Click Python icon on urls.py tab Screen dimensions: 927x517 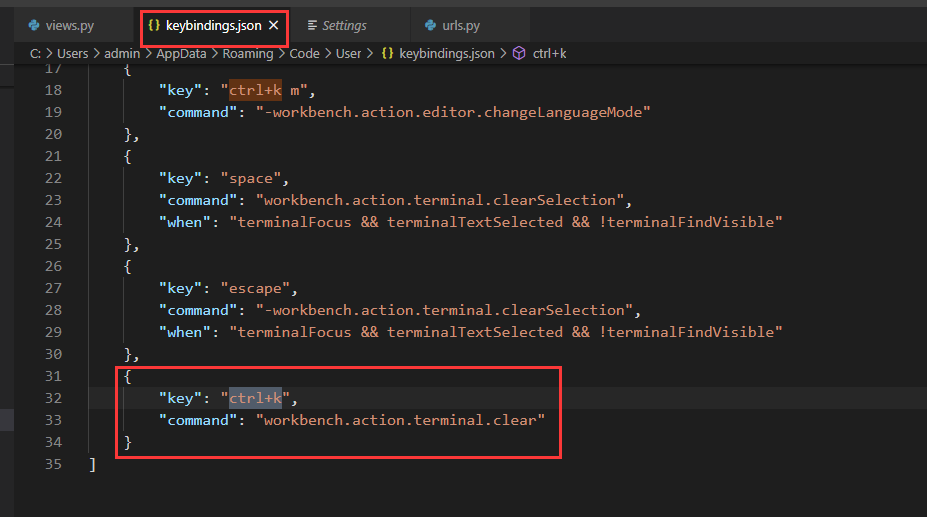click(x=430, y=25)
